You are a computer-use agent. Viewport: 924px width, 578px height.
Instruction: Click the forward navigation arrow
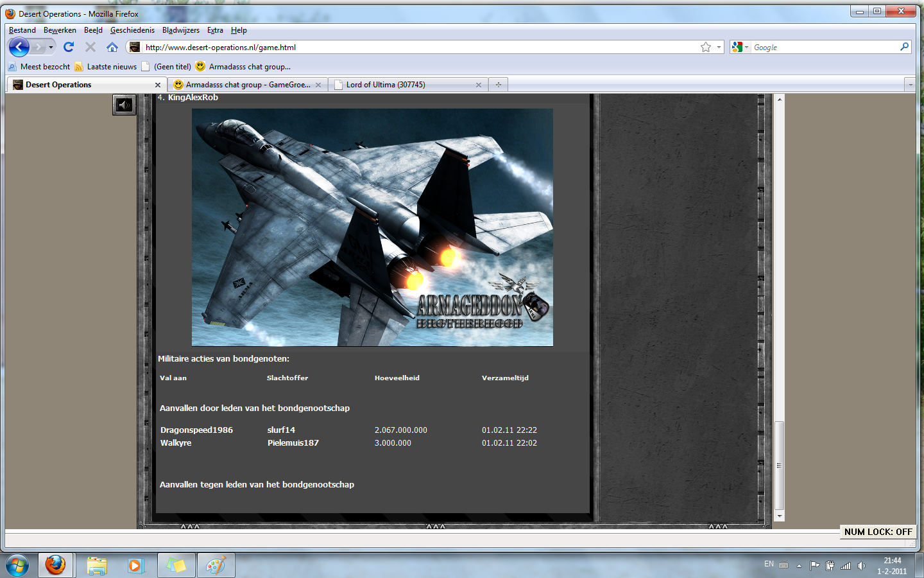tap(38, 47)
